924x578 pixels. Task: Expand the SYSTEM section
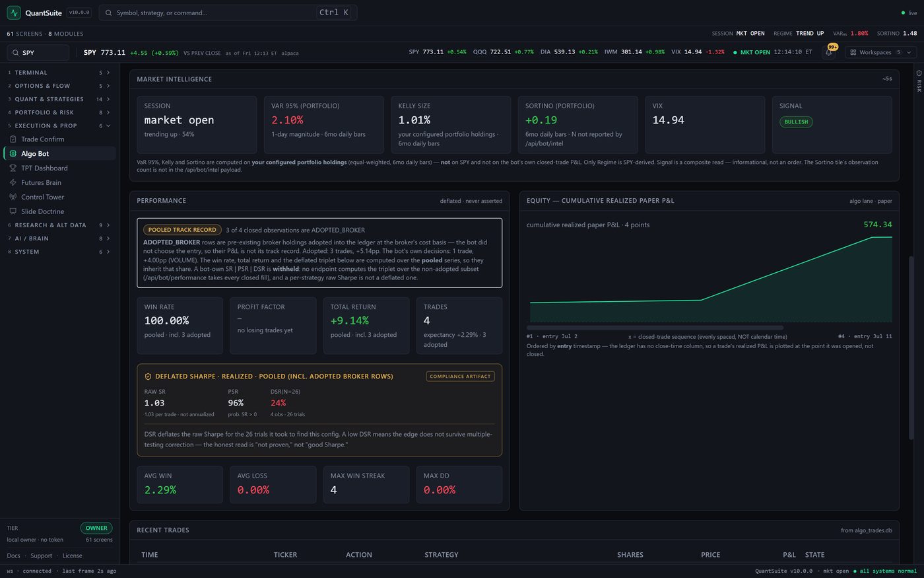(59, 252)
